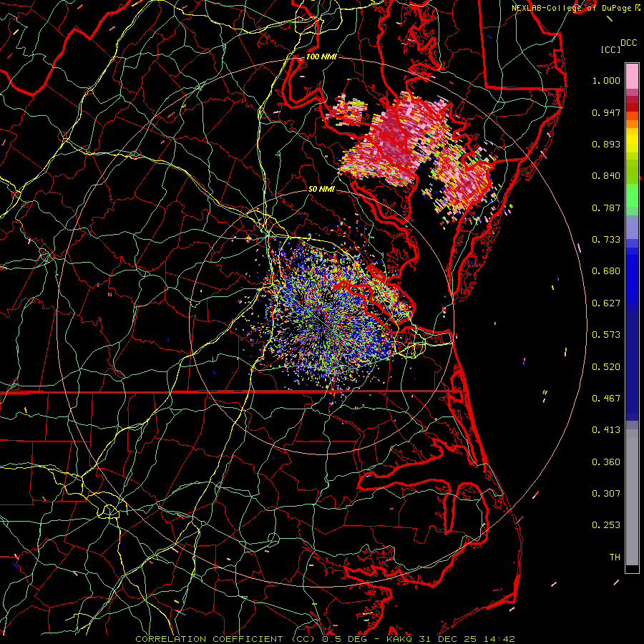The width and height of the screenshot is (644, 644).
Task: Click the 0.627 scale value
Action: [x=606, y=303]
